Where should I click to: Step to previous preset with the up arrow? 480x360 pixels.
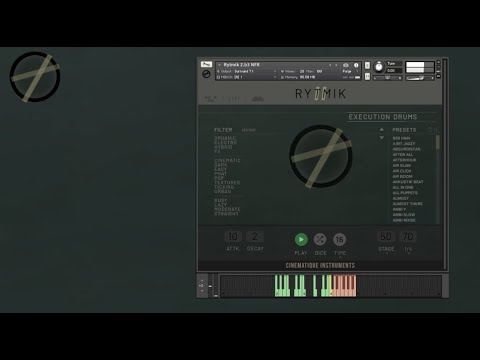tap(382, 130)
